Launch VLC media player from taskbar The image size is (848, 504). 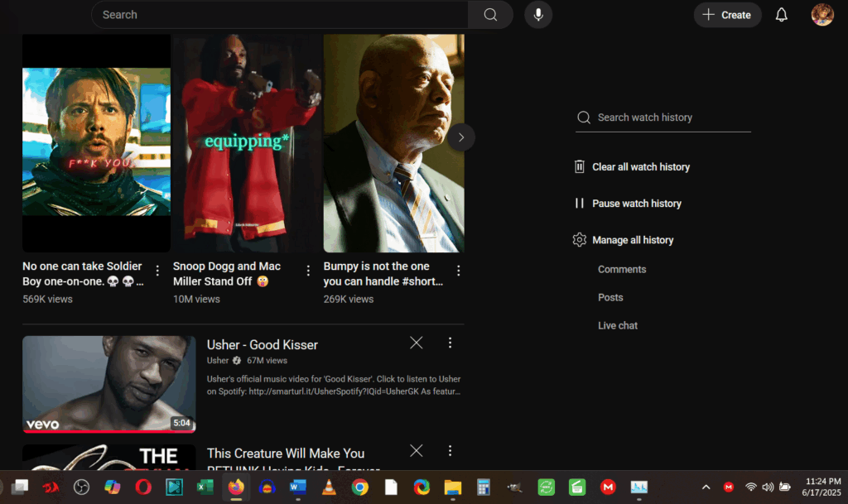pyautogui.click(x=329, y=487)
